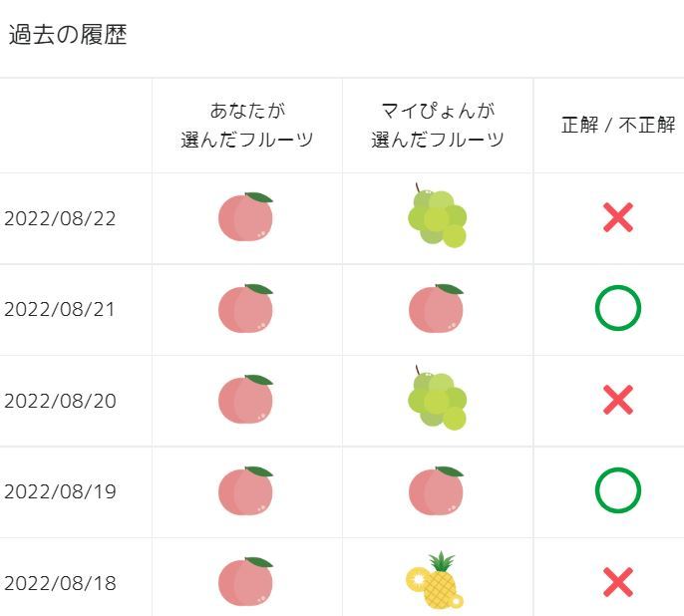Click Mai-pyon's grapes icon for 2022/08/20
The width and height of the screenshot is (684, 616).
pyautogui.click(x=437, y=399)
